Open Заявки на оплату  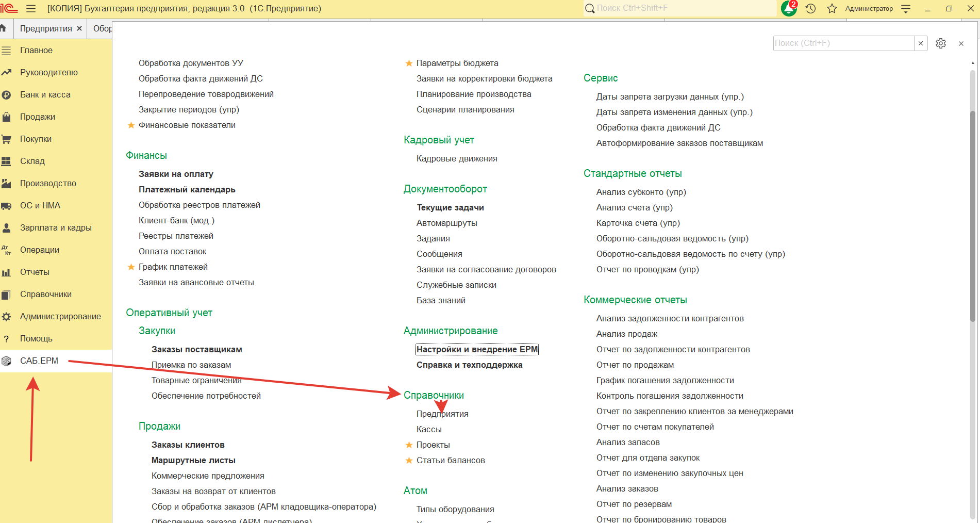click(x=176, y=174)
